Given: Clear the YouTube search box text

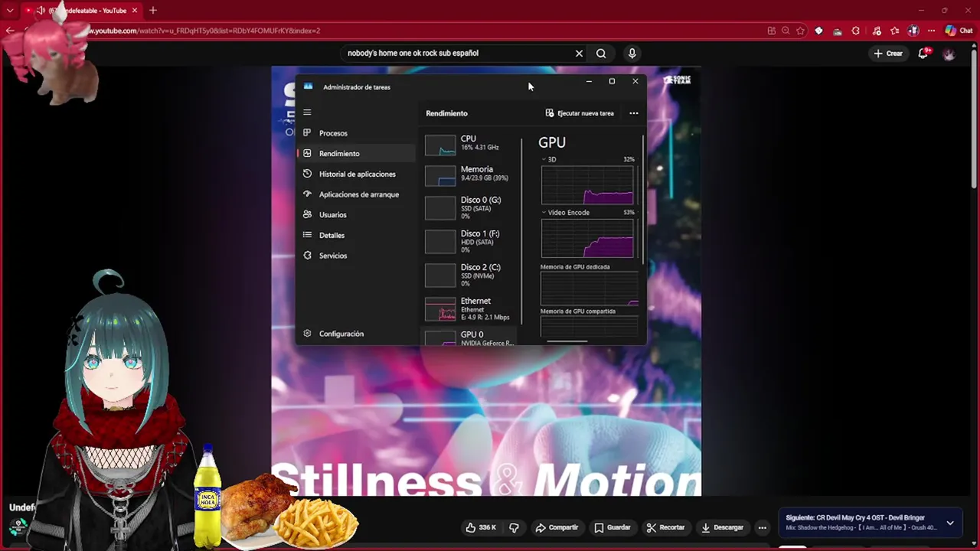Looking at the screenshot, I should (579, 54).
